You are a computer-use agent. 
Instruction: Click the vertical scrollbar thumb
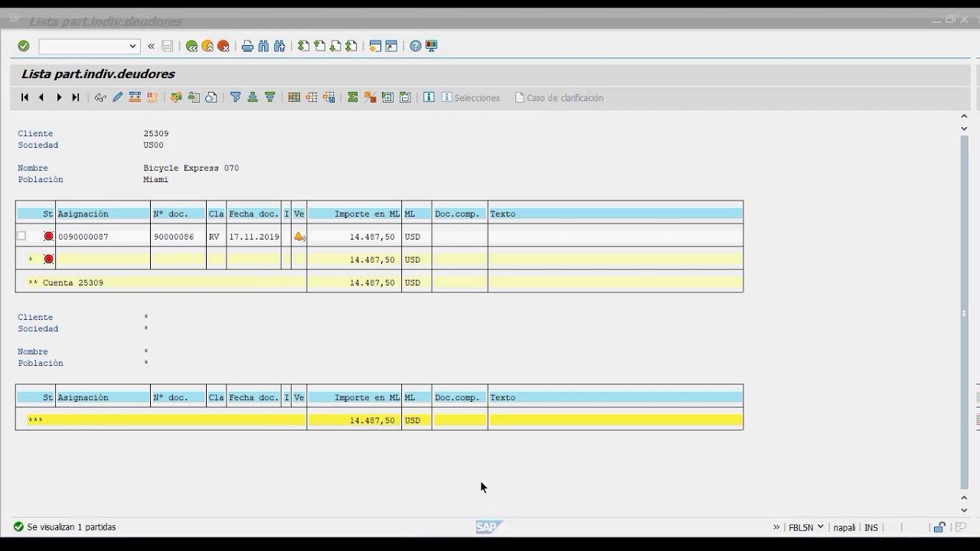965,312
